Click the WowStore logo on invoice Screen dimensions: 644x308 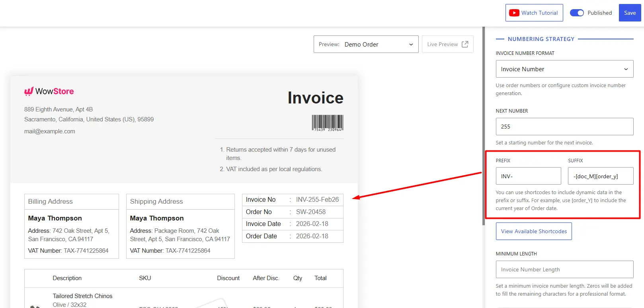49,92
